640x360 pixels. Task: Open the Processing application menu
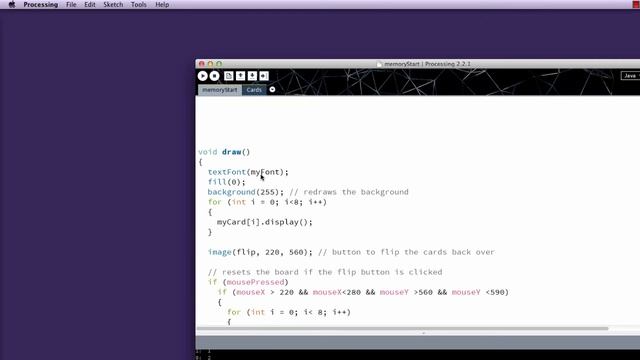(40, 4)
